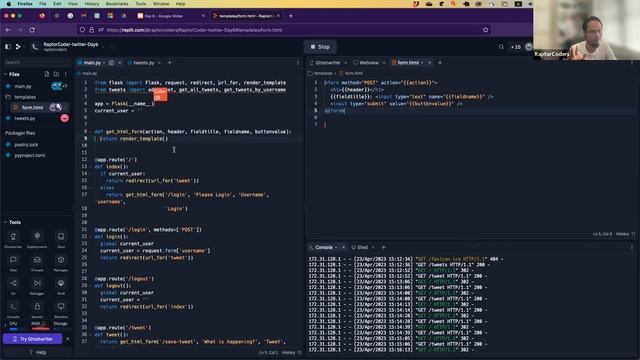Open the Firefox File menu

coord(43,4)
